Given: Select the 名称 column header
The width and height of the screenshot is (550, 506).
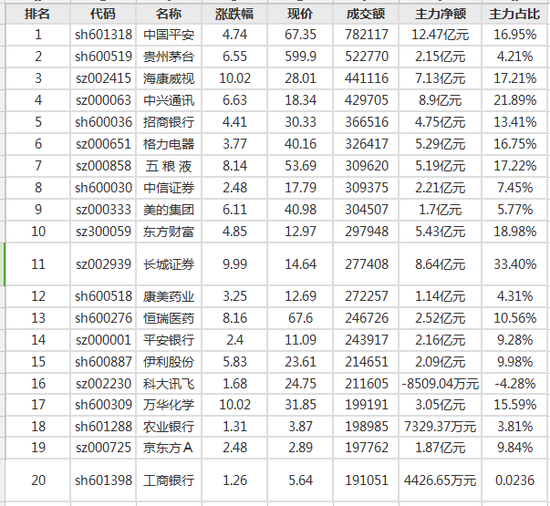Looking at the screenshot, I should click(x=169, y=14).
